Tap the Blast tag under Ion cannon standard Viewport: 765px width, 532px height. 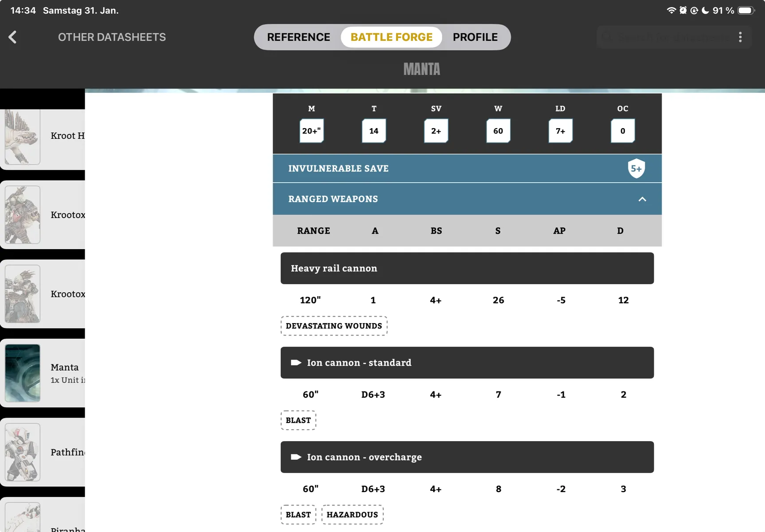[298, 420]
